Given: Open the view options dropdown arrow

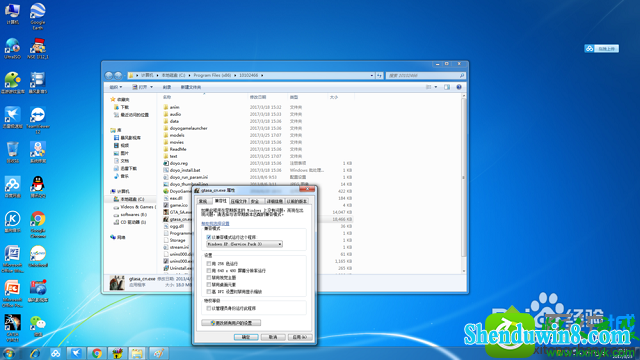Looking at the screenshot, I should coord(436,87).
